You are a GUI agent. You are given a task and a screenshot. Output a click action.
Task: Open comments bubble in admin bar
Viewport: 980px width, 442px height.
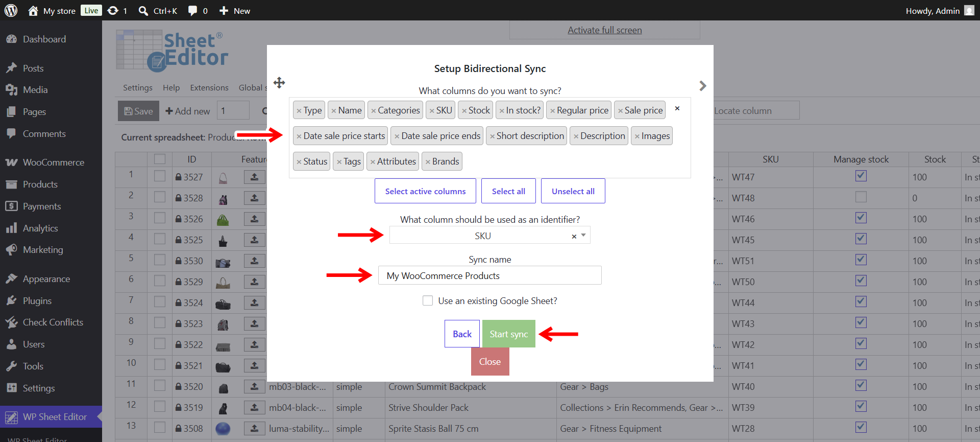192,11
